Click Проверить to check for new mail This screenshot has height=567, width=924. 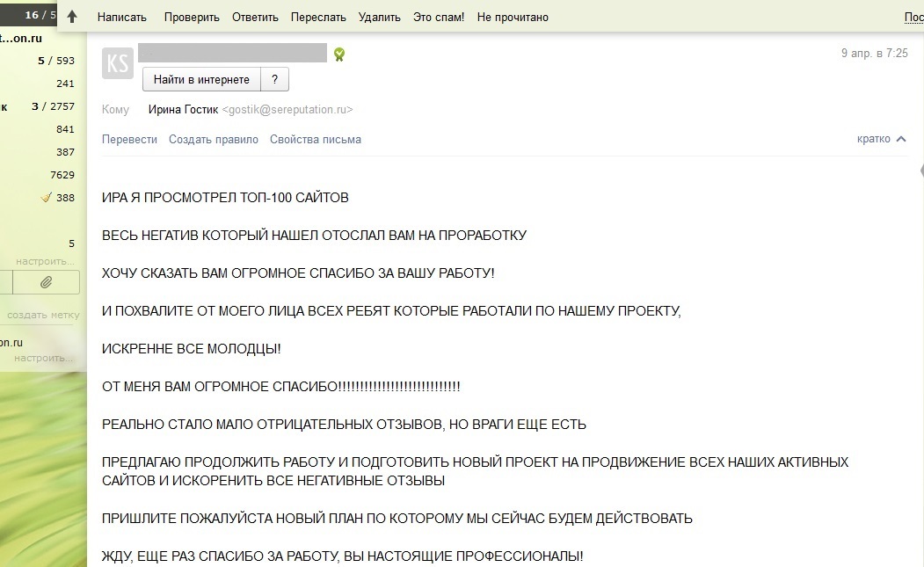coord(190,17)
